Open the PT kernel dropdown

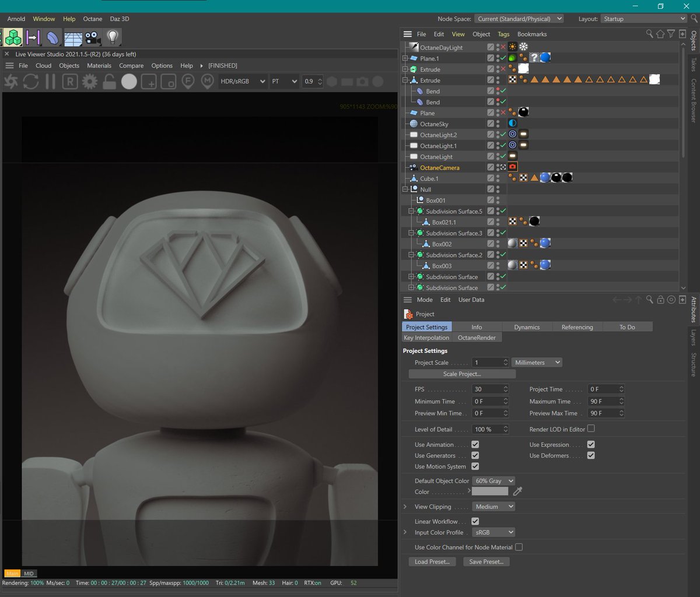point(284,81)
